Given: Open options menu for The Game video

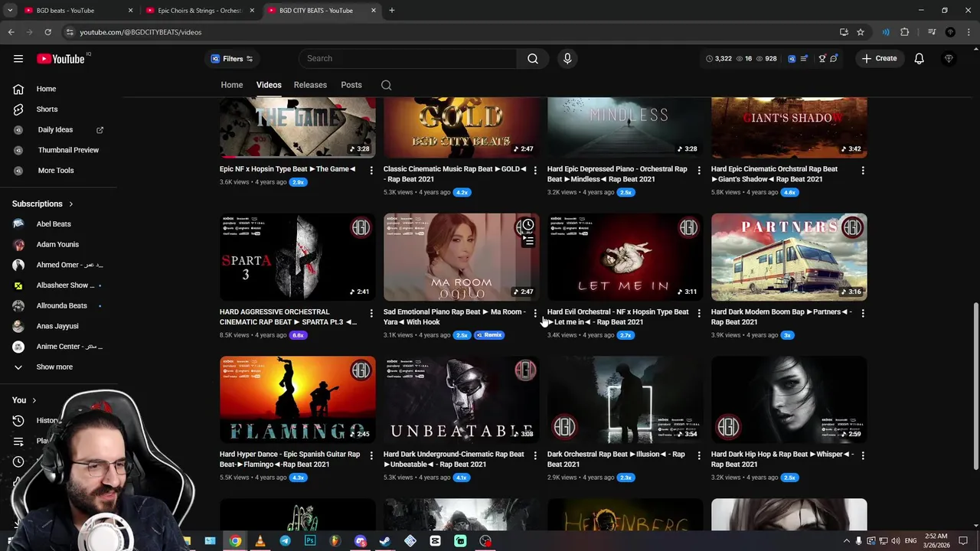Looking at the screenshot, I should click(x=371, y=170).
